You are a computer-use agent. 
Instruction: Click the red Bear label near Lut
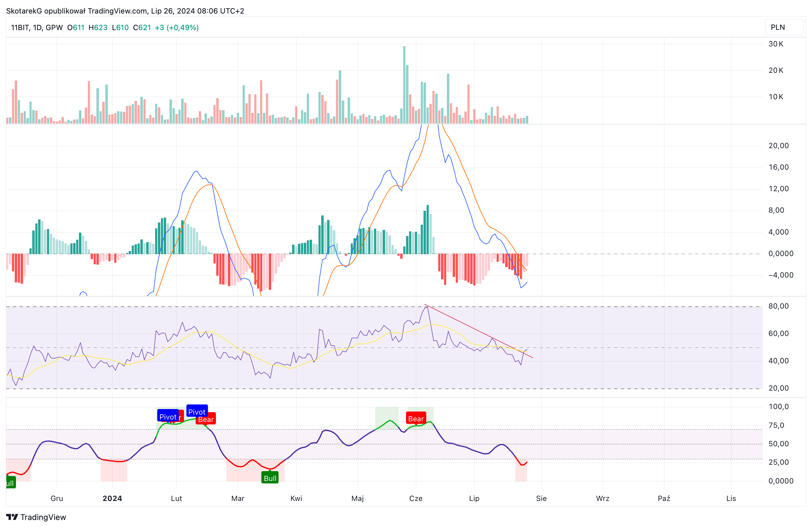(206, 420)
